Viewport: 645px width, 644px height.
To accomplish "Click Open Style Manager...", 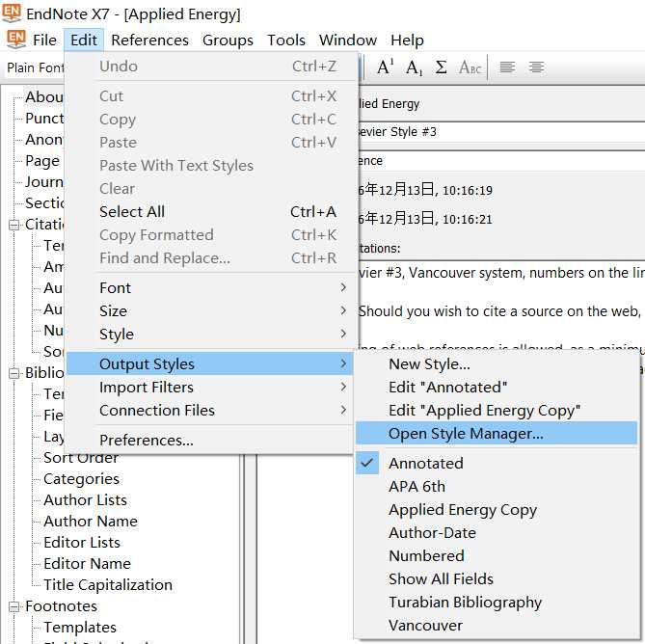I will pyautogui.click(x=497, y=433).
